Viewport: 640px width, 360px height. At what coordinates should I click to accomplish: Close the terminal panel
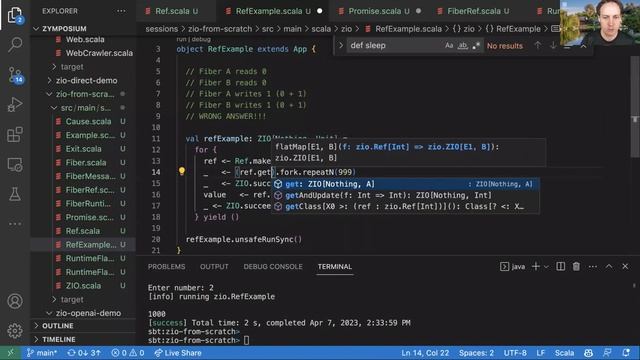click(625, 267)
